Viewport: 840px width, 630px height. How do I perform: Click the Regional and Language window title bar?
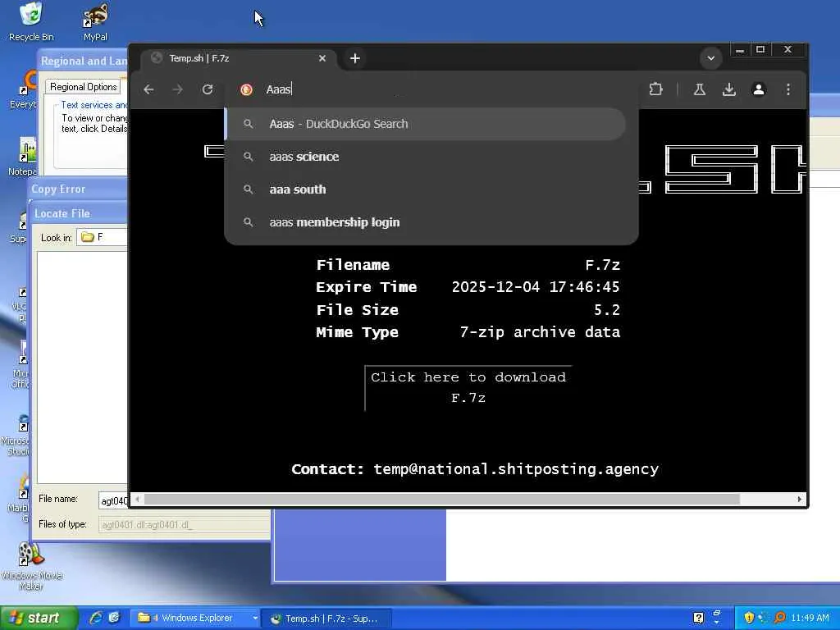click(x=83, y=61)
